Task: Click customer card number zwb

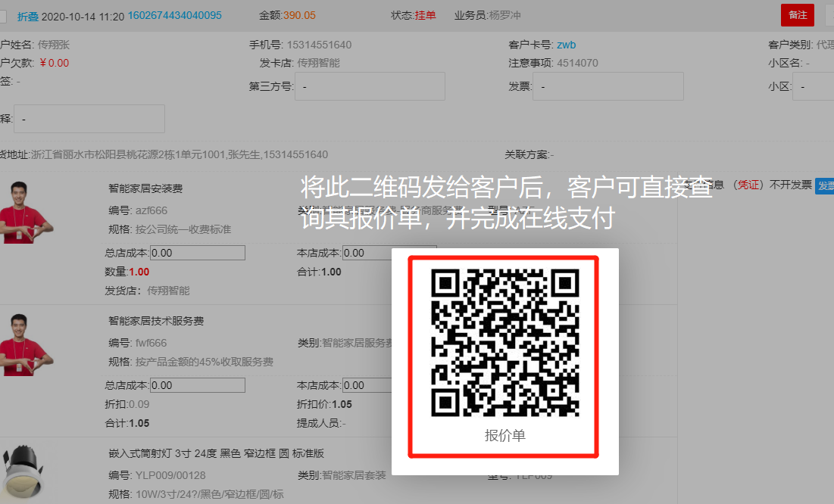Action: click(567, 45)
